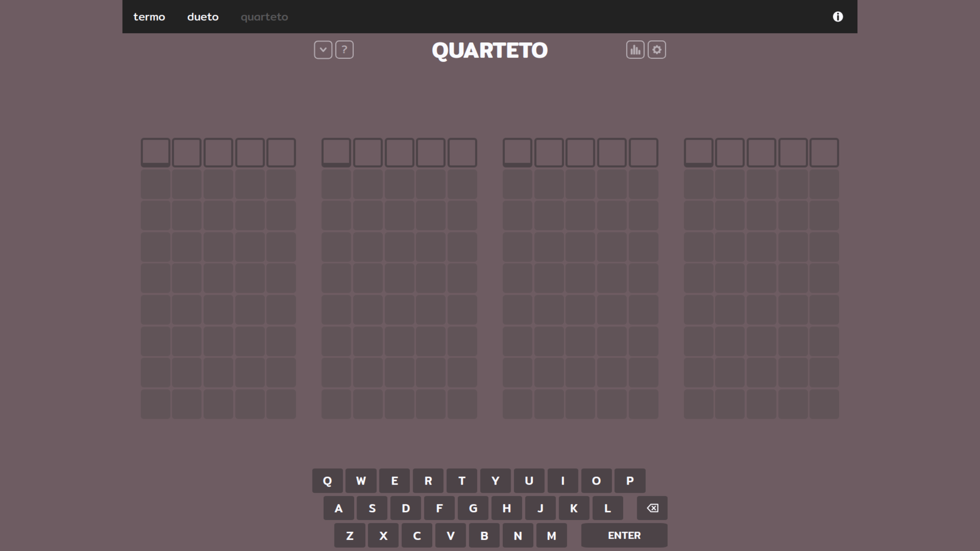Viewport: 980px width, 551px height.
Task: Open the settings gear icon
Action: [x=657, y=50]
